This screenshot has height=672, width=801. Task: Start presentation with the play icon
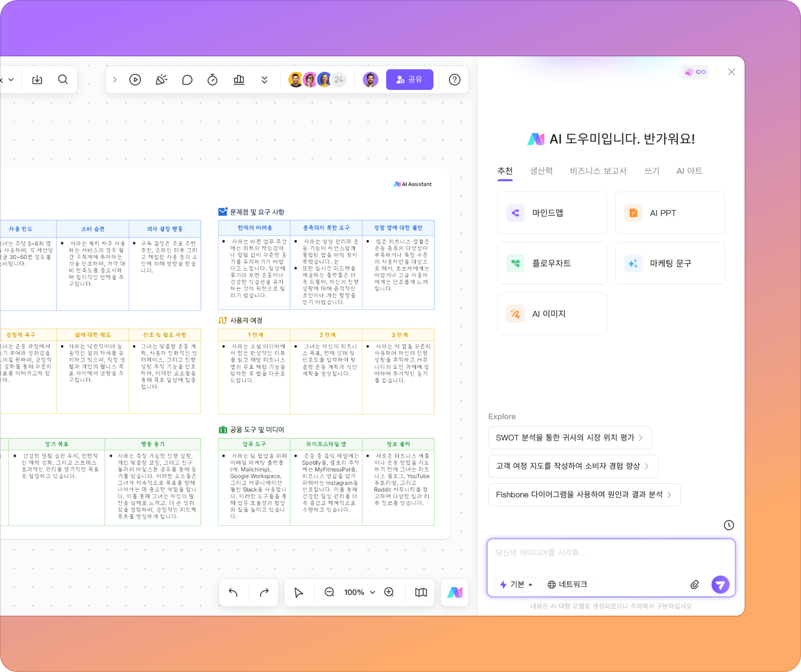click(x=135, y=80)
